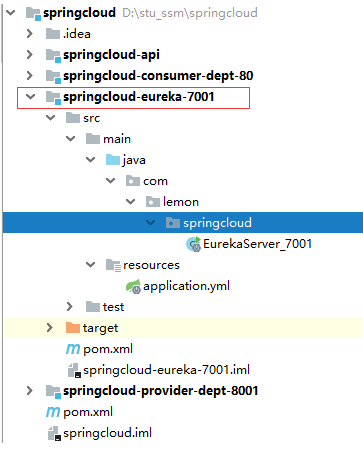Select the target folder name
The height and width of the screenshot is (453, 363).
[x=100, y=328]
